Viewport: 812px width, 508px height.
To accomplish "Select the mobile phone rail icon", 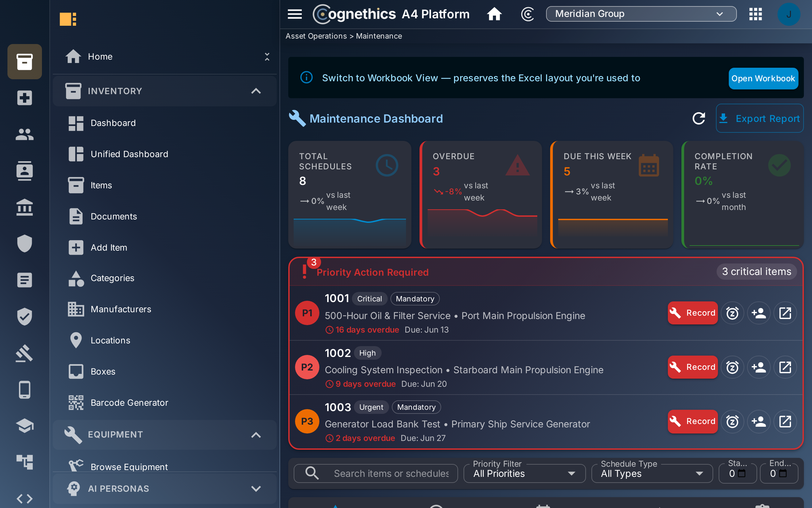I will click(x=25, y=389).
